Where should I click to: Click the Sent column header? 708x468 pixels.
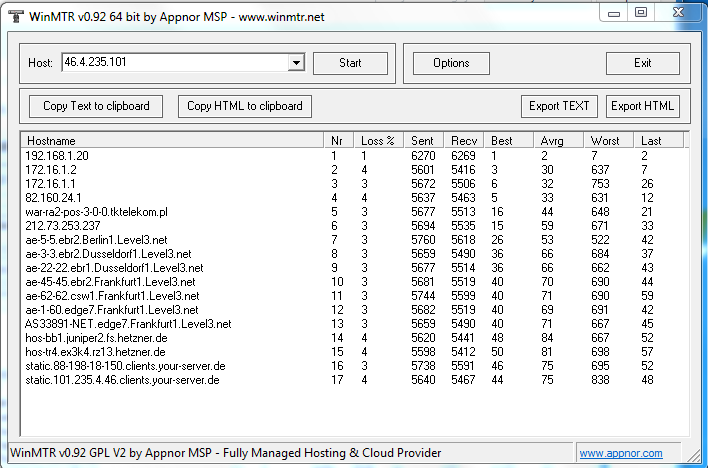point(424,140)
